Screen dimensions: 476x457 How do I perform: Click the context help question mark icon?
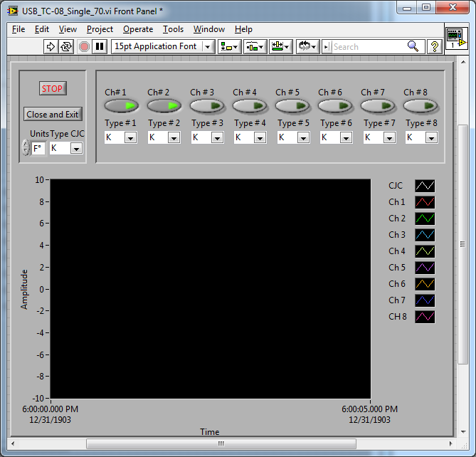435,46
